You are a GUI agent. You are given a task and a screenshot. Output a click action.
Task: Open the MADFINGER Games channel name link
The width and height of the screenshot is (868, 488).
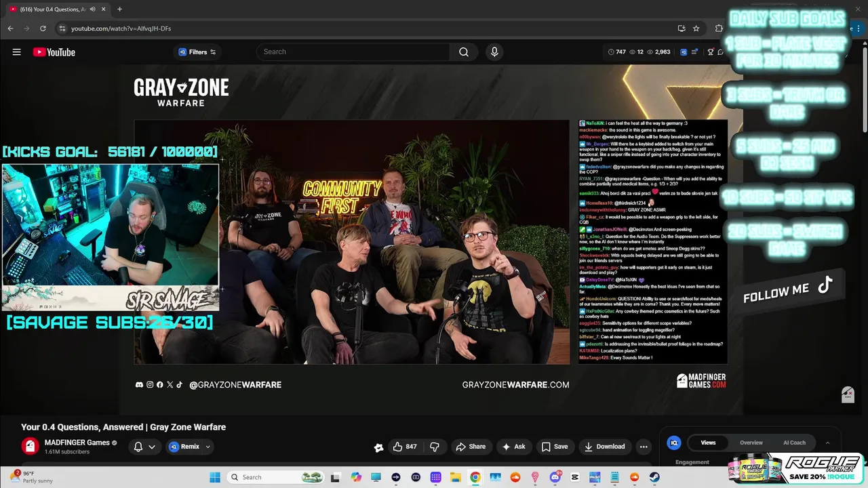[77, 443]
